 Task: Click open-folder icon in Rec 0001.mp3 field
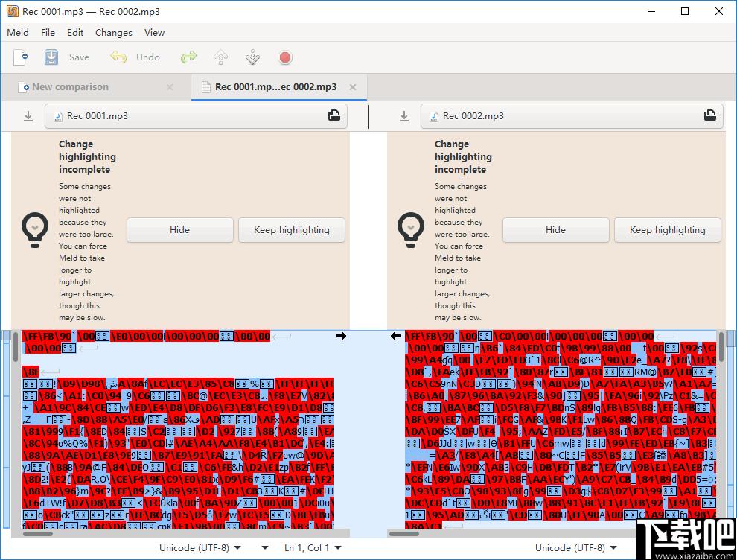click(334, 115)
